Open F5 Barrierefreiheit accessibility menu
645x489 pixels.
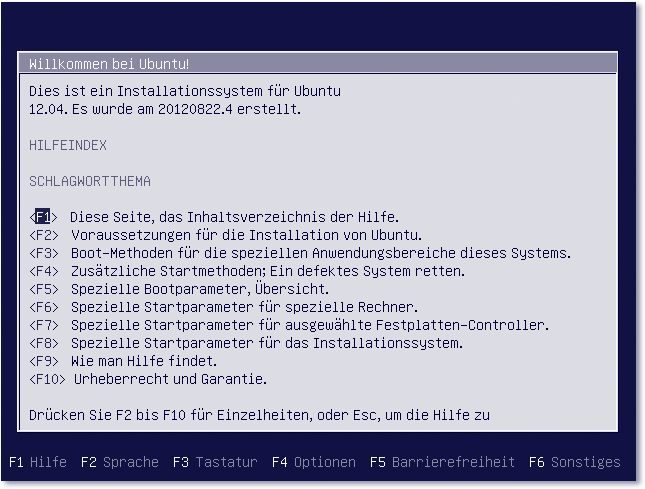(x=443, y=462)
